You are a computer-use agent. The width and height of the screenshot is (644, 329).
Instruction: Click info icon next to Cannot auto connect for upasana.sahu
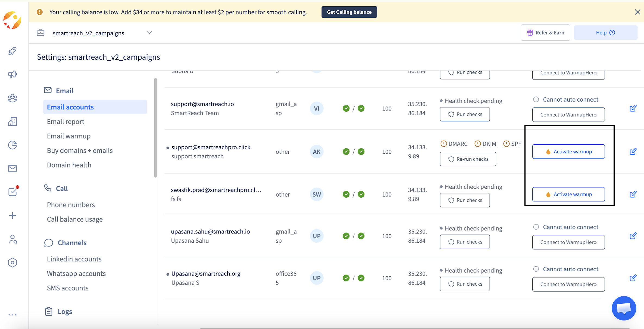tap(536, 227)
